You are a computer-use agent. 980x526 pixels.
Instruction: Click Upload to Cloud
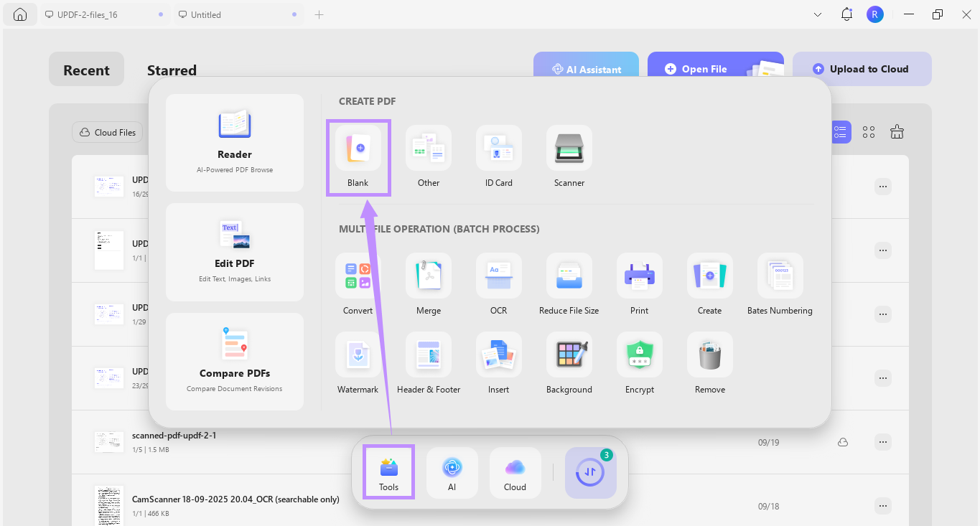[x=862, y=68]
